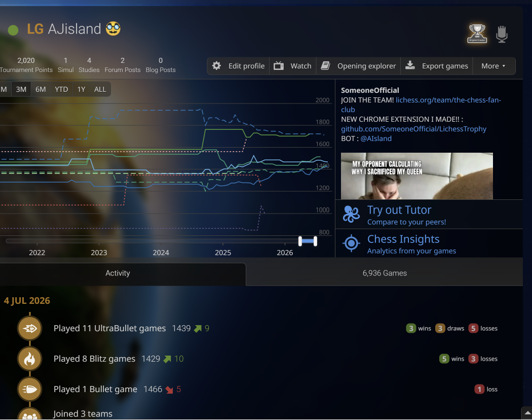Image resolution: width=532 pixels, height=420 pixels.
Task: Open the 2 Forum Posts link
Action: pos(123,65)
